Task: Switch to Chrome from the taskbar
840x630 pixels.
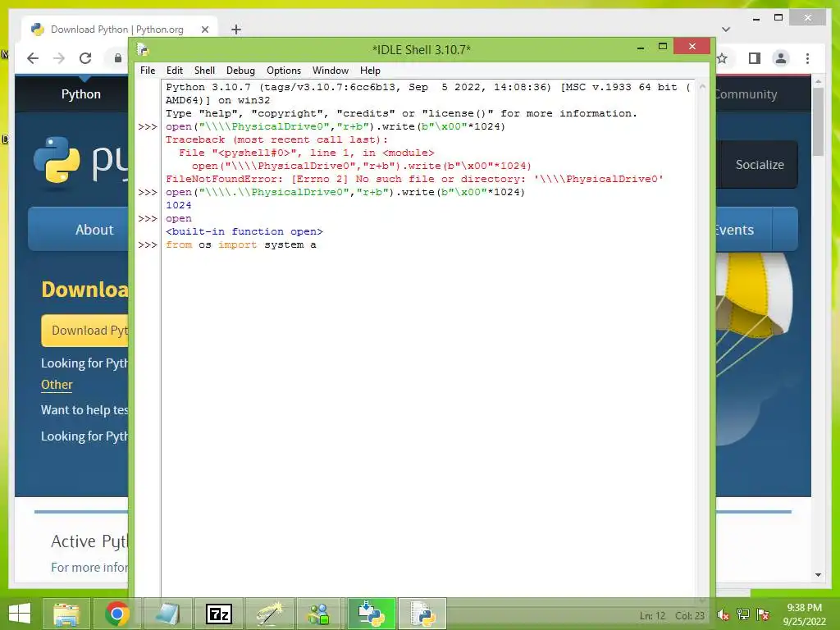Action: click(x=116, y=614)
